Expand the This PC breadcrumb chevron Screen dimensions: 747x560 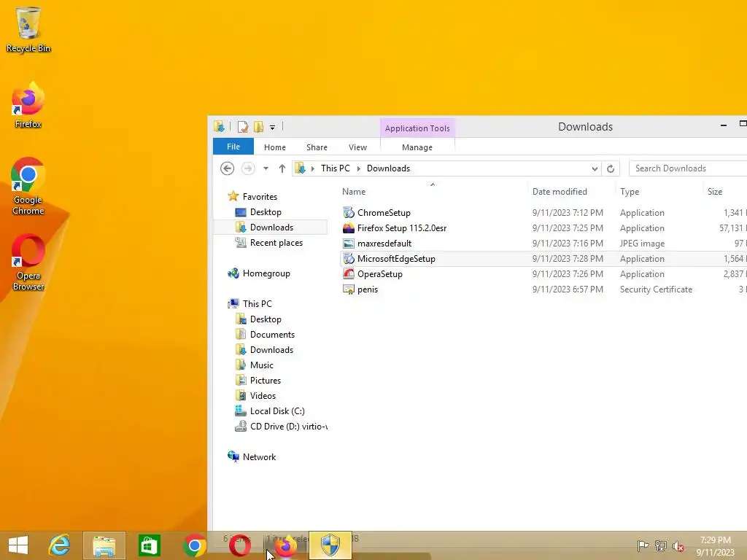click(358, 168)
